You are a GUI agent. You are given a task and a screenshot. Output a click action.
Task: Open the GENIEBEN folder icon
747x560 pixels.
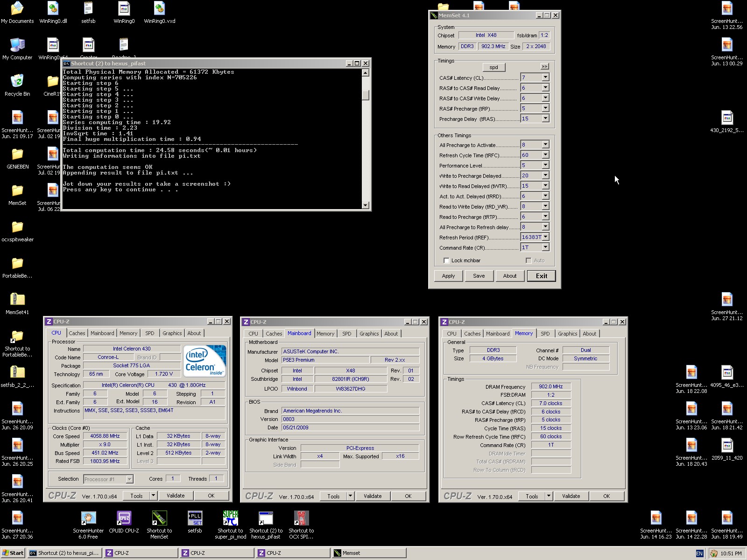click(x=17, y=158)
